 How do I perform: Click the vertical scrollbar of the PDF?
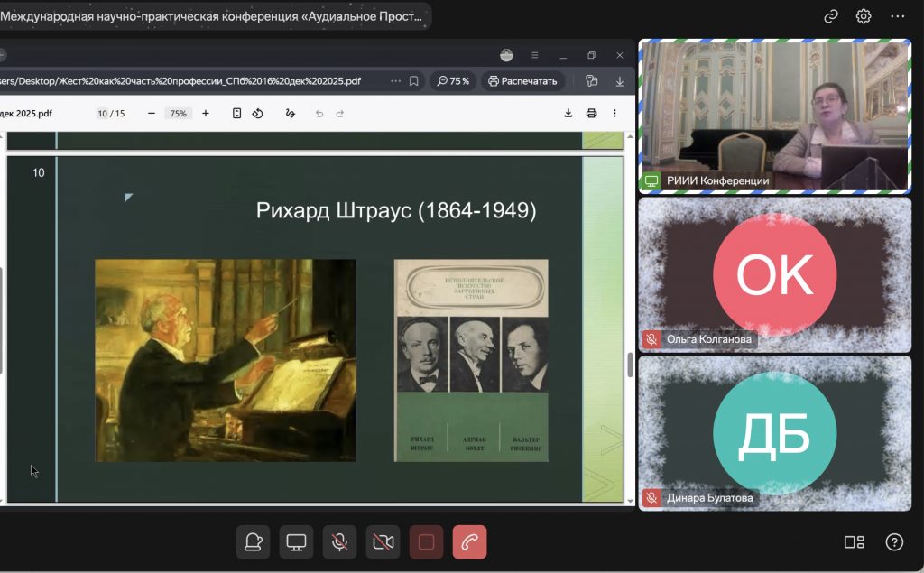(629, 365)
